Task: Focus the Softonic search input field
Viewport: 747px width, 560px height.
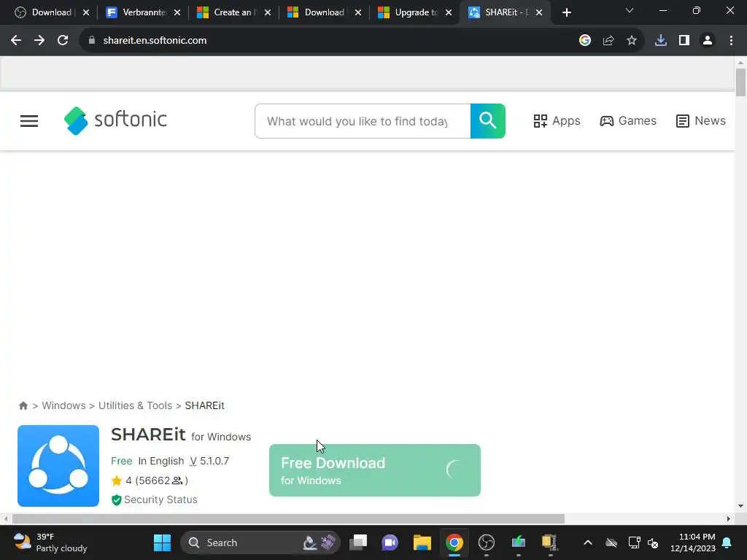Action: point(363,121)
